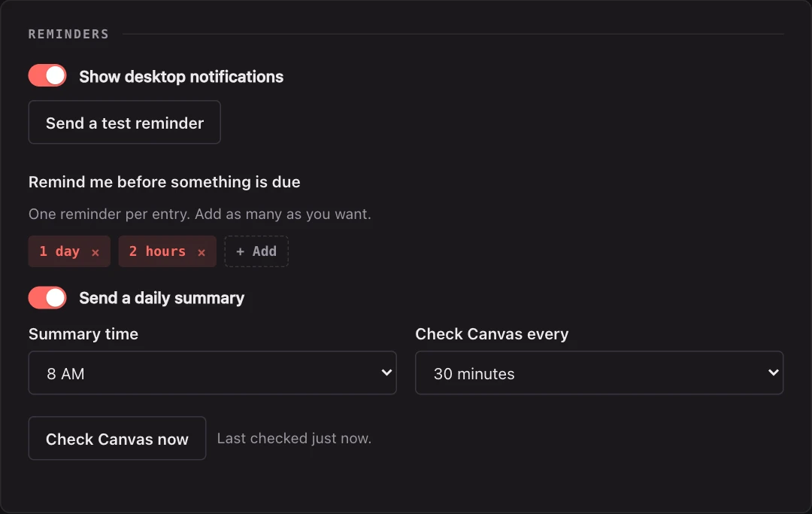
Task: Click the Send a daily summary label
Action: tap(162, 298)
